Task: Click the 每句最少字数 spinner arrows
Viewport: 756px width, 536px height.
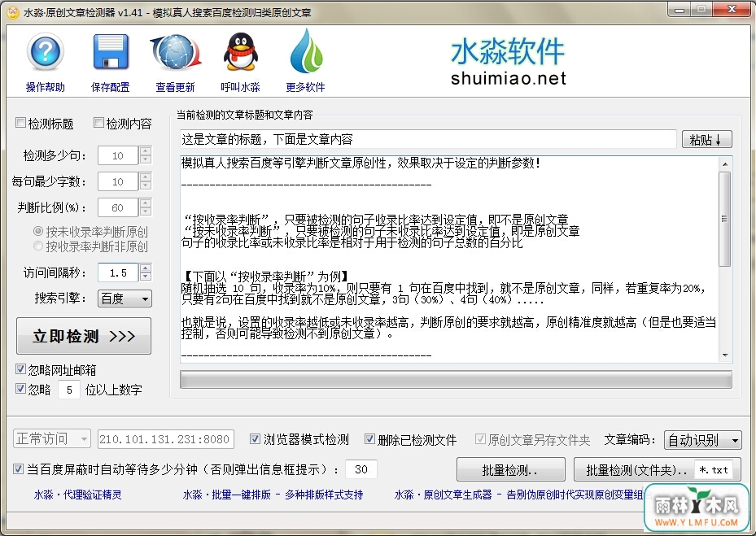Action: [146, 181]
